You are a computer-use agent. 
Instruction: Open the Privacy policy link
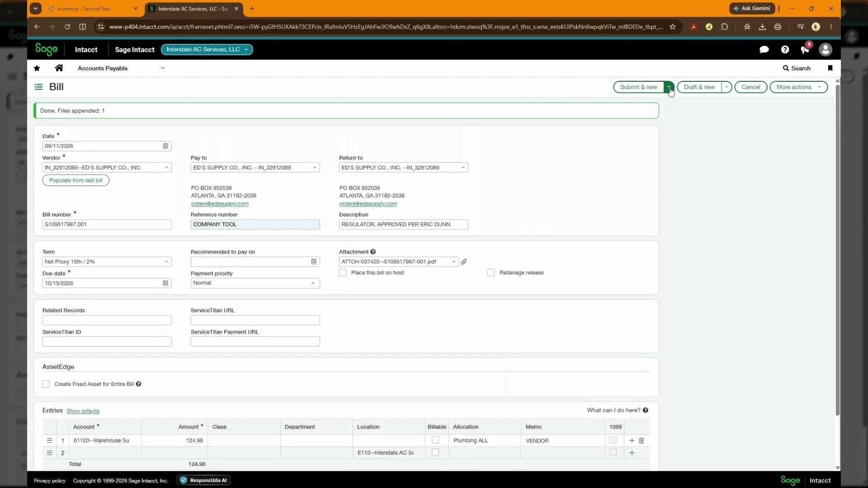(50, 481)
